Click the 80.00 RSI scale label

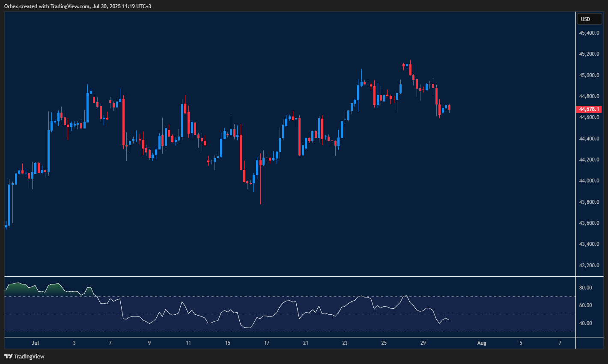click(585, 288)
